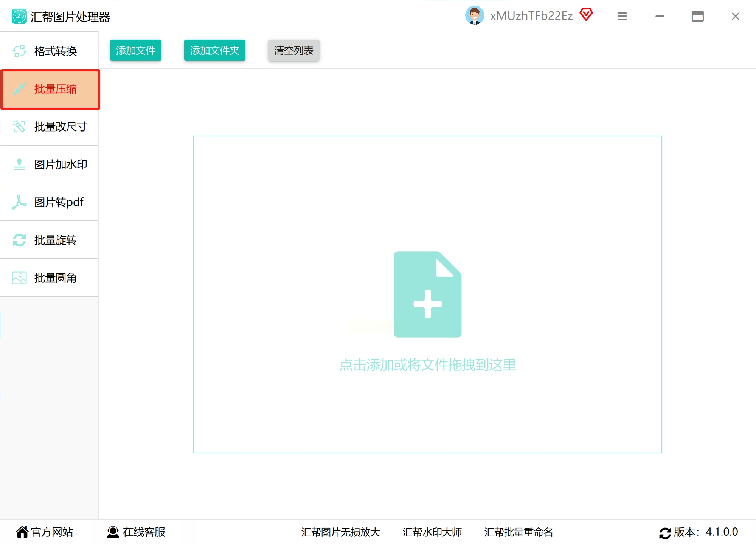This screenshot has width=756, height=544.
Task: Click the version number 4.1.0.0
Action: [x=722, y=532]
